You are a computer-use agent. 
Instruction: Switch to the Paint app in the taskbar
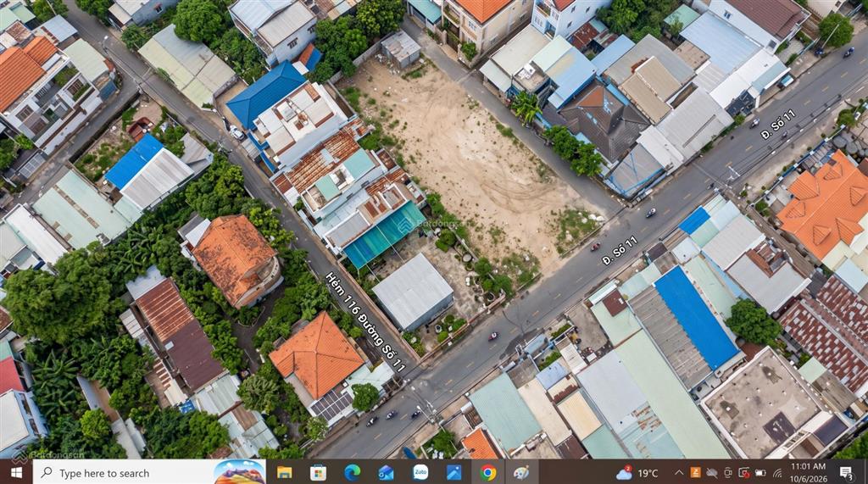click(x=521, y=473)
